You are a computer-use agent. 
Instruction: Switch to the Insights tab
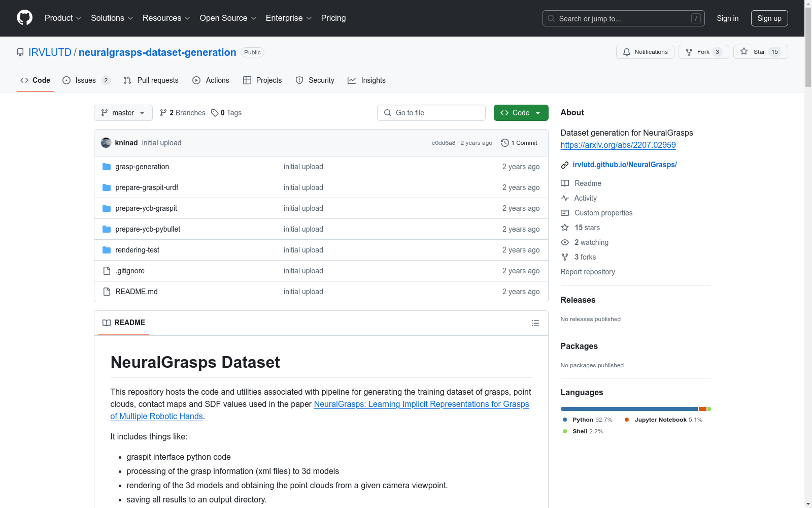click(366, 80)
